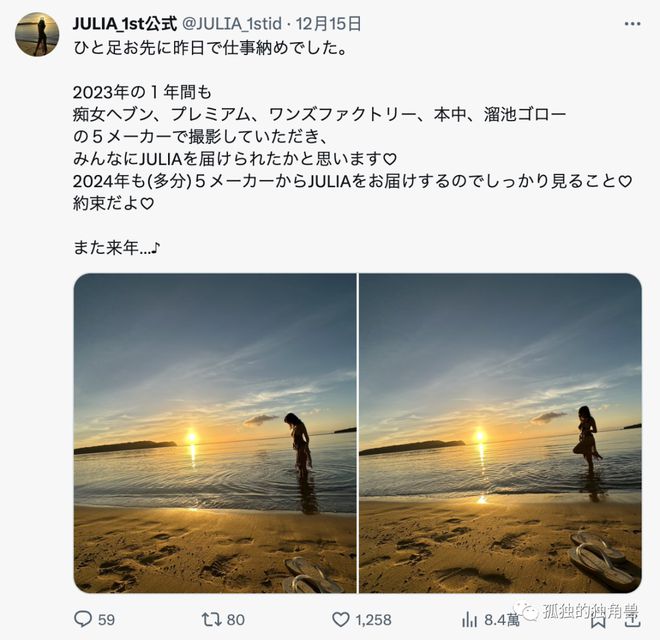Click the tweet line starting 2023年の
This screenshot has height=640, width=660.
[142, 92]
